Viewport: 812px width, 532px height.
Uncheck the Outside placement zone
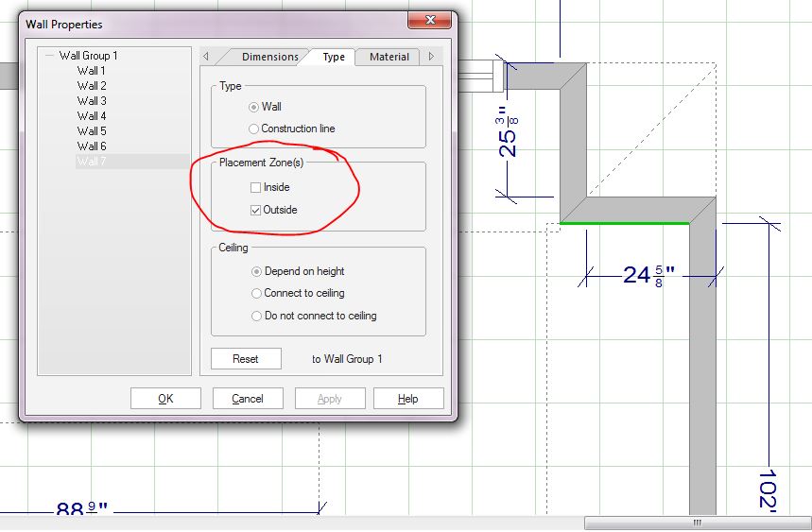(255, 210)
